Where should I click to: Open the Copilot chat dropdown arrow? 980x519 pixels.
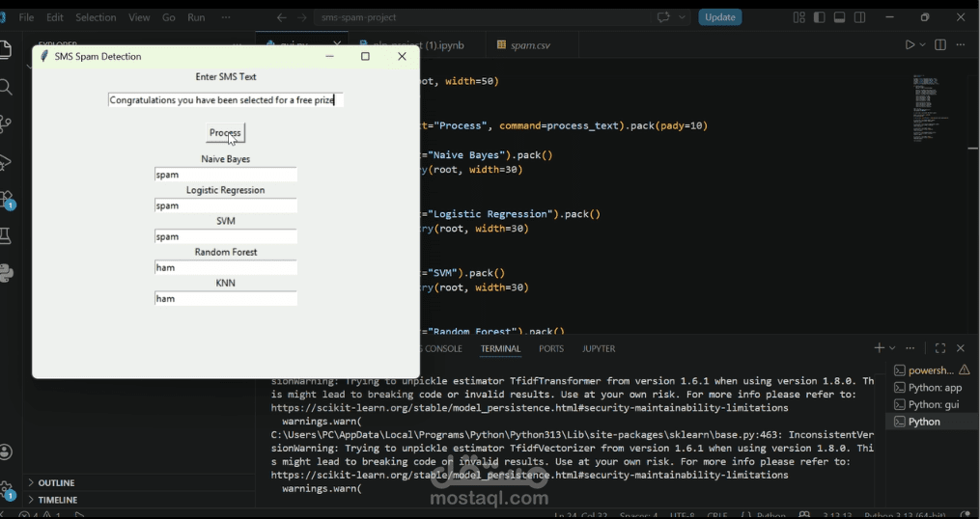(x=682, y=17)
